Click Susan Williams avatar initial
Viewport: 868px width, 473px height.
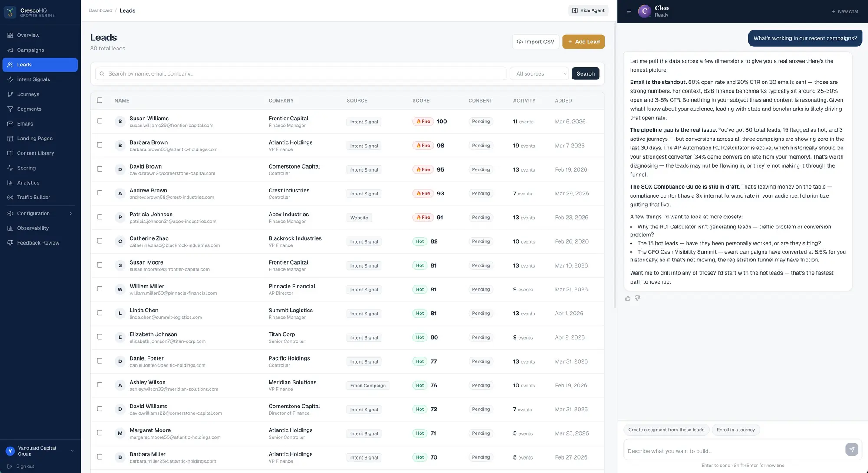[x=120, y=122]
